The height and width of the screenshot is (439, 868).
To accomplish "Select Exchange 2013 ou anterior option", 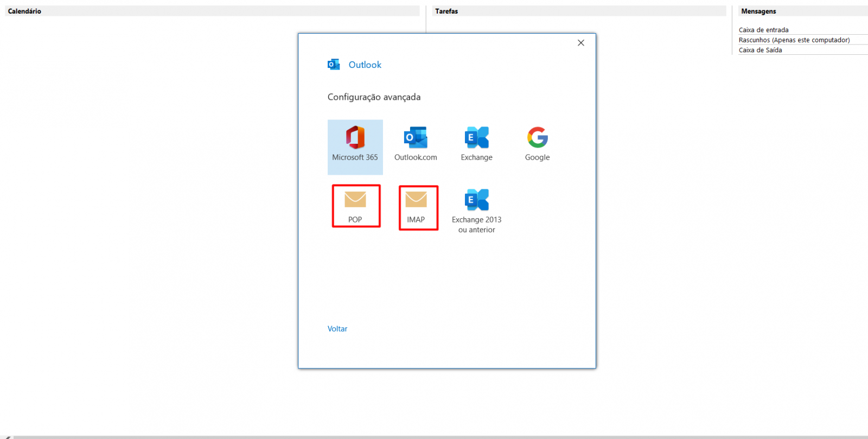I will click(x=477, y=211).
